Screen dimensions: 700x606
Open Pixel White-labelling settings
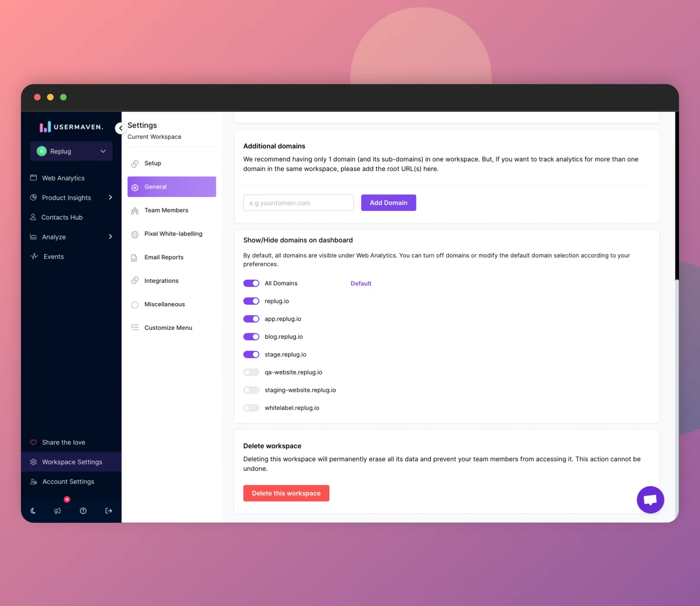[172, 234]
